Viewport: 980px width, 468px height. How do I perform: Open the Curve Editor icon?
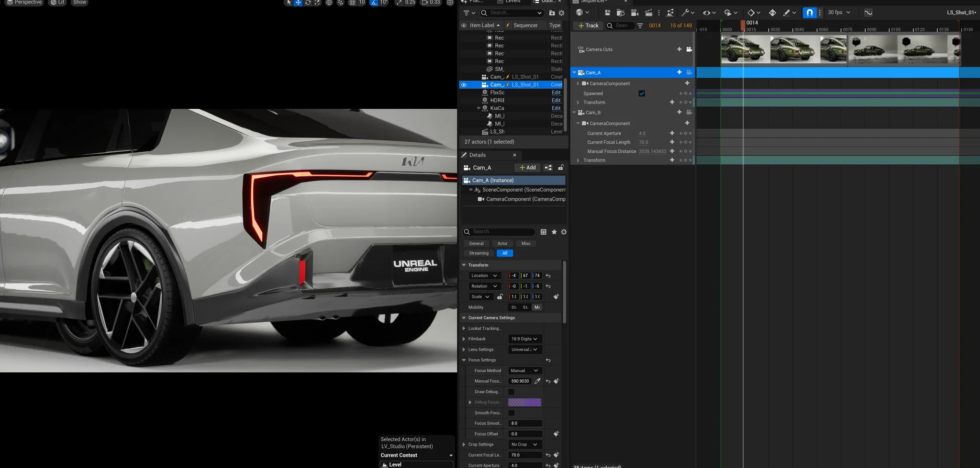pyautogui.click(x=868, y=12)
